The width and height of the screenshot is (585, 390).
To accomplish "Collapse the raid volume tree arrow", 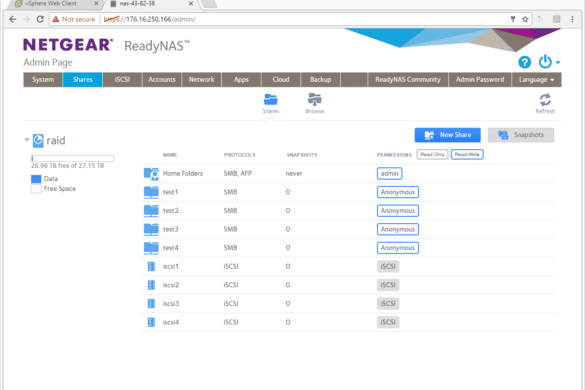I will [26, 140].
